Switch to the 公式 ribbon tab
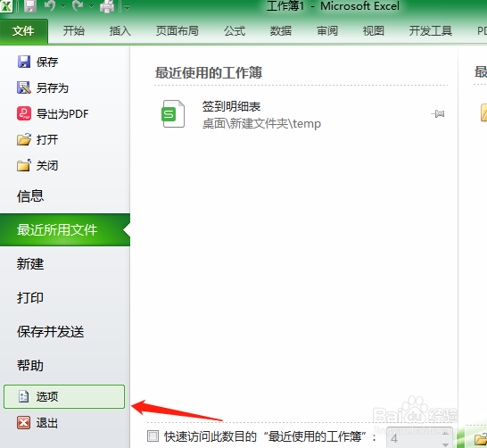 [x=235, y=31]
